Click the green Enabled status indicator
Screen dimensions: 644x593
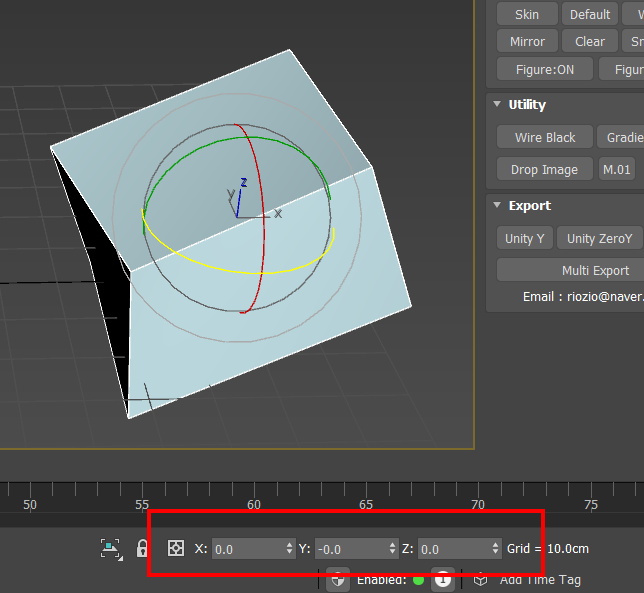tap(419, 580)
